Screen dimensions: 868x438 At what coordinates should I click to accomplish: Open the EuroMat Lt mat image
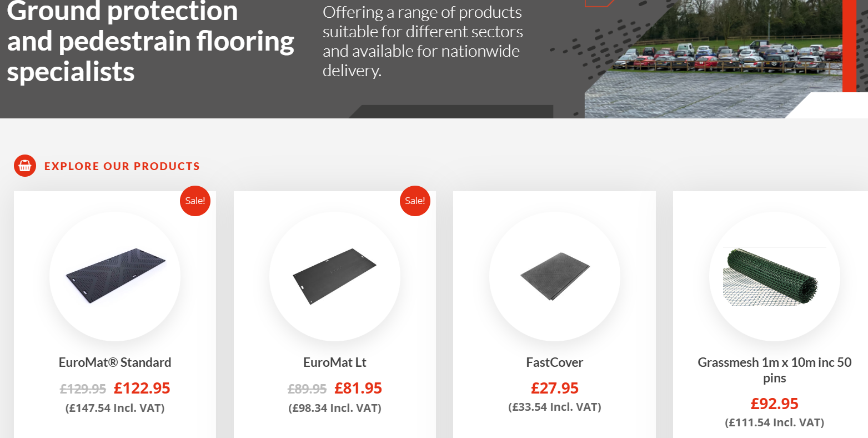pos(335,276)
